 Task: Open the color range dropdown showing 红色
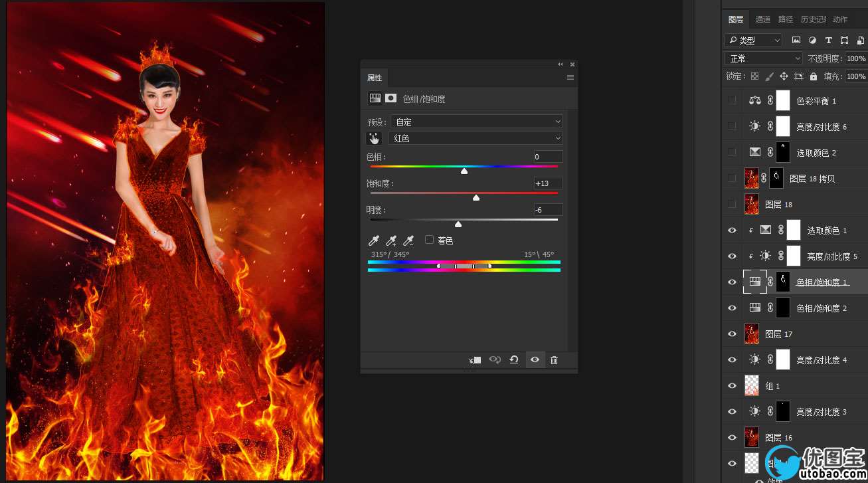(476, 138)
